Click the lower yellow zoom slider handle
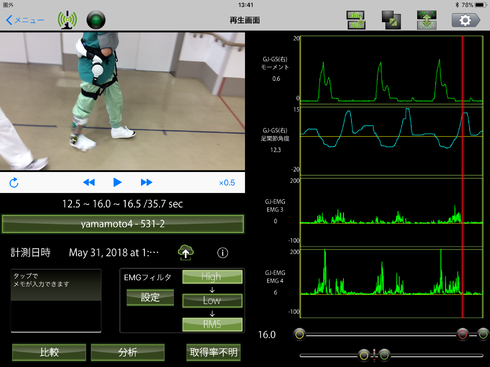This screenshot has height=367, width=490. (364, 355)
